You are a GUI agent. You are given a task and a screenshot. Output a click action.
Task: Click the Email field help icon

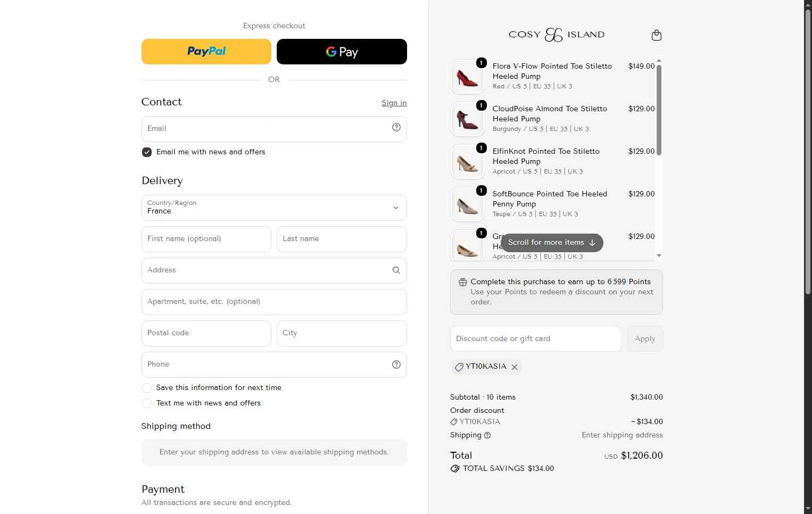(396, 127)
